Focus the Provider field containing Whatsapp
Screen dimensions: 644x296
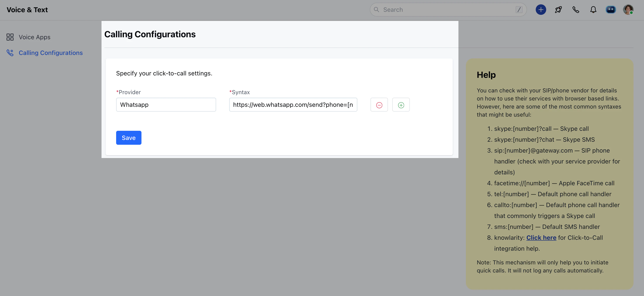166,105
